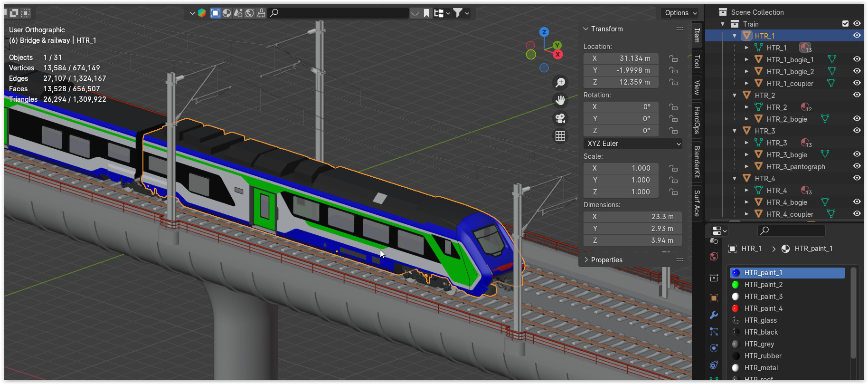Select the HTR_paint_2 material slot
Image resolution: width=868 pixels, height=384 pixels.
point(787,285)
